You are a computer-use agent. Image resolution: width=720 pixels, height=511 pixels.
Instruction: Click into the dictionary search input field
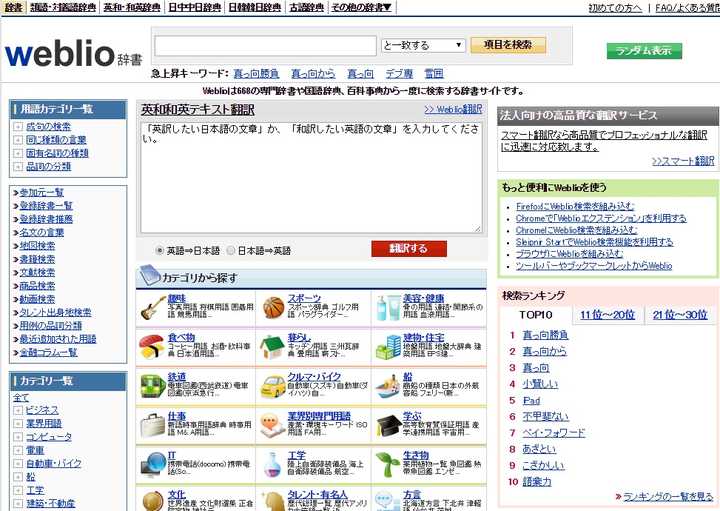265,45
